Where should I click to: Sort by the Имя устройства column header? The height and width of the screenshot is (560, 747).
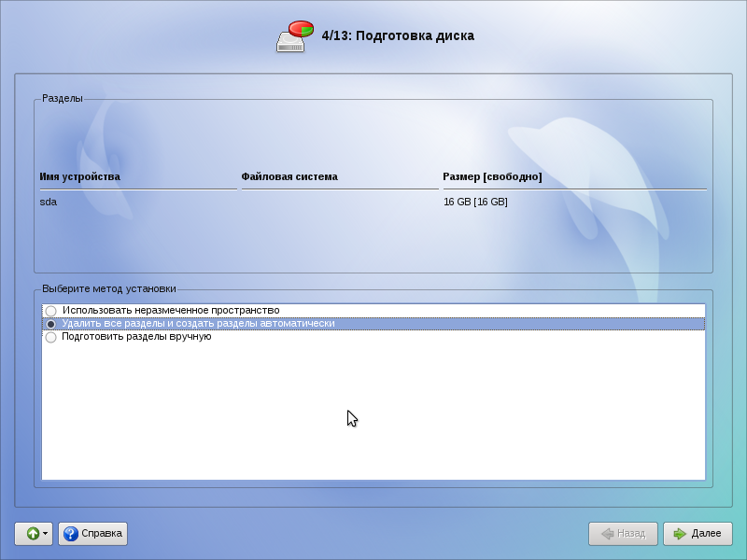pyautogui.click(x=80, y=176)
